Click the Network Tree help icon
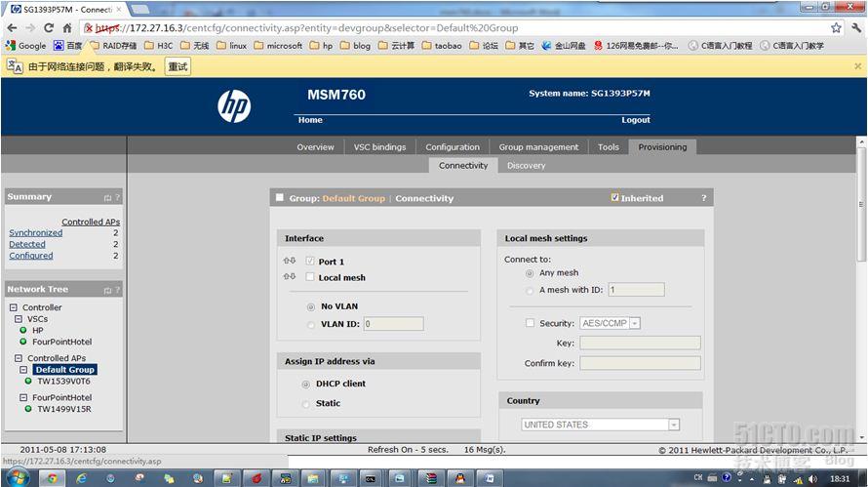 [117, 290]
